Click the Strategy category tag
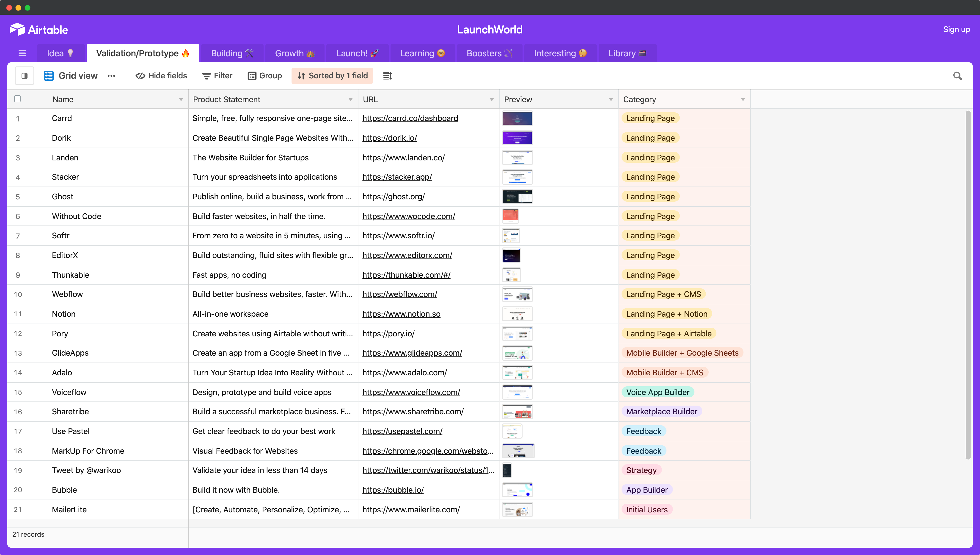 pyautogui.click(x=641, y=470)
